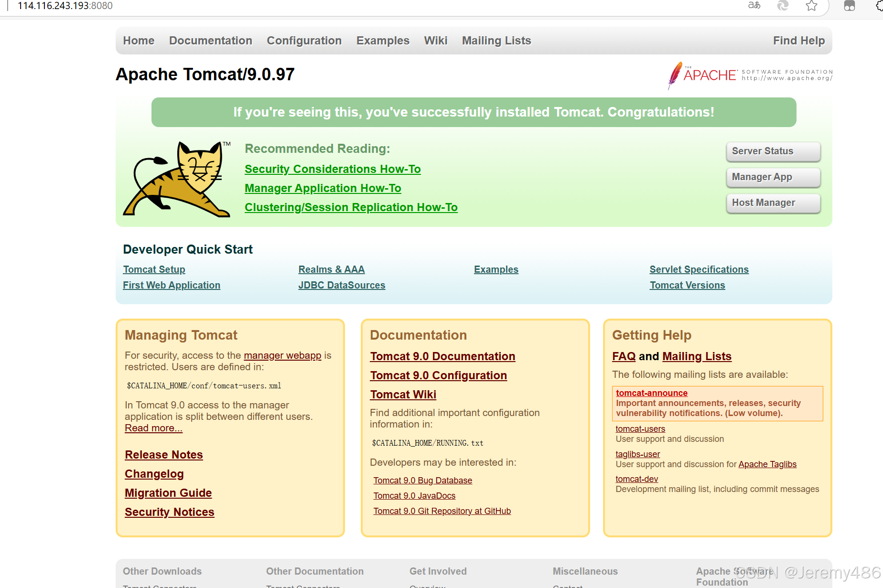Click the $CATALINA_HOME/conf/tomcat-users.xml text

[204, 385]
